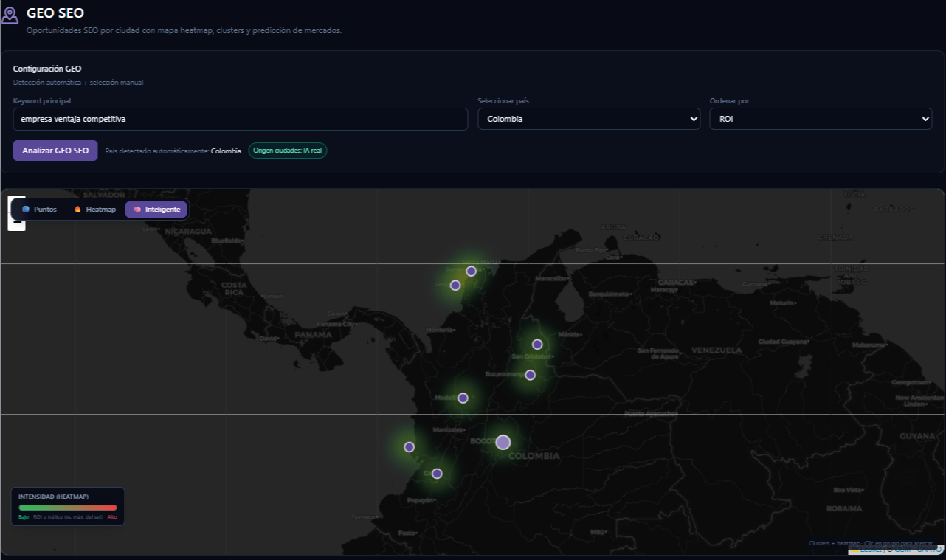Click the Origen ciudades: IA real badge

point(288,151)
